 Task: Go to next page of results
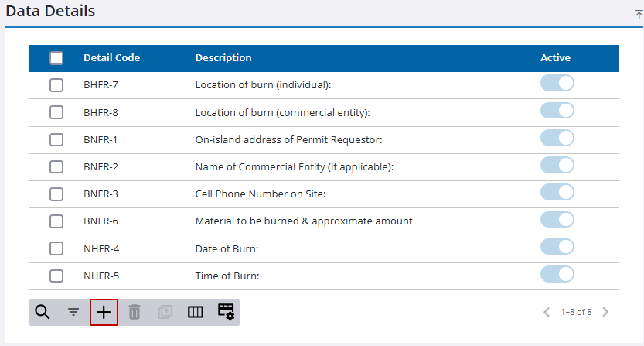pyautogui.click(x=605, y=312)
